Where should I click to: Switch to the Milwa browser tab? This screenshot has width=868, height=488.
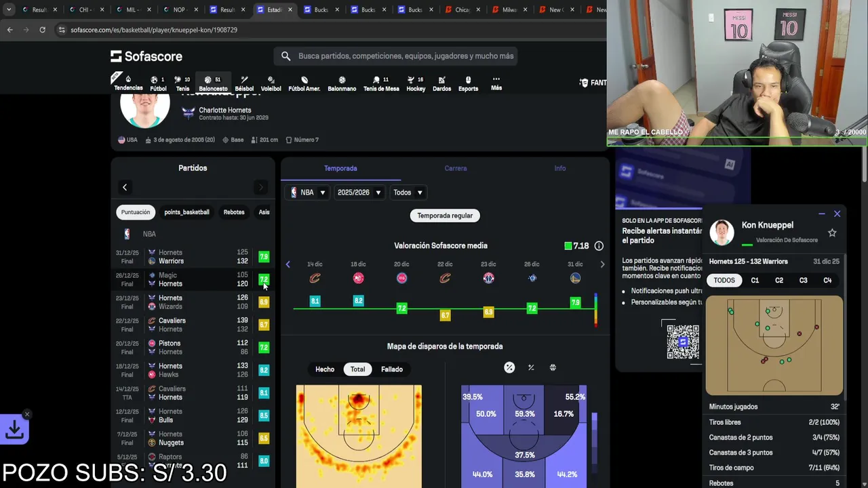tap(509, 9)
